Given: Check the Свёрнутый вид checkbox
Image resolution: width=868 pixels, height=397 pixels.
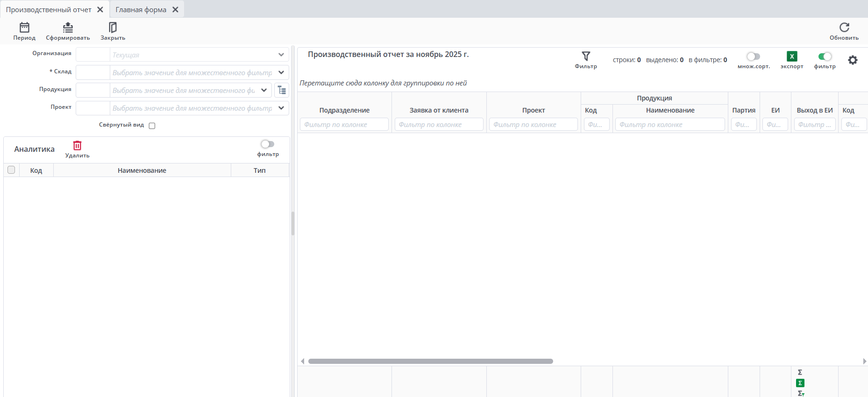Looking at the screenshot, I should coord(152,126).
